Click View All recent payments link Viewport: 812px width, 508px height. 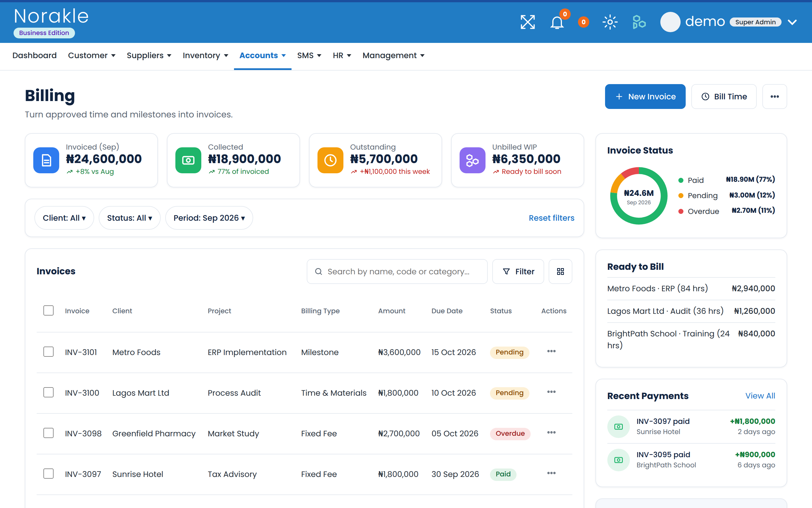coord(760,396)
